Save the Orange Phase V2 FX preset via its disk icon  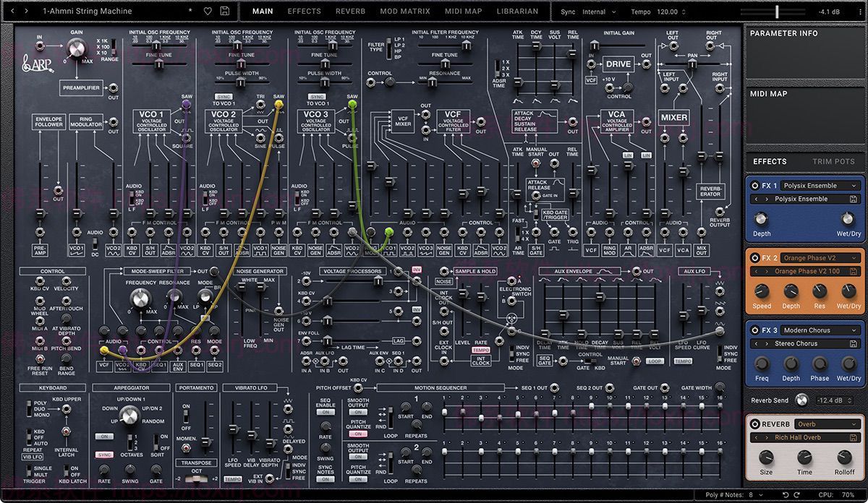pyautogui.click(x=854, y=271)
